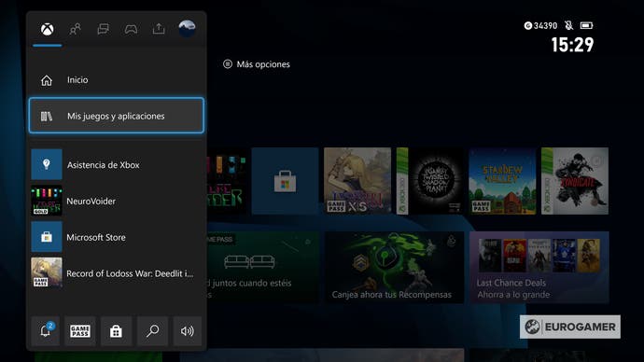Open Game Pass shortcut button
The image size is (644, 362).
80,331
